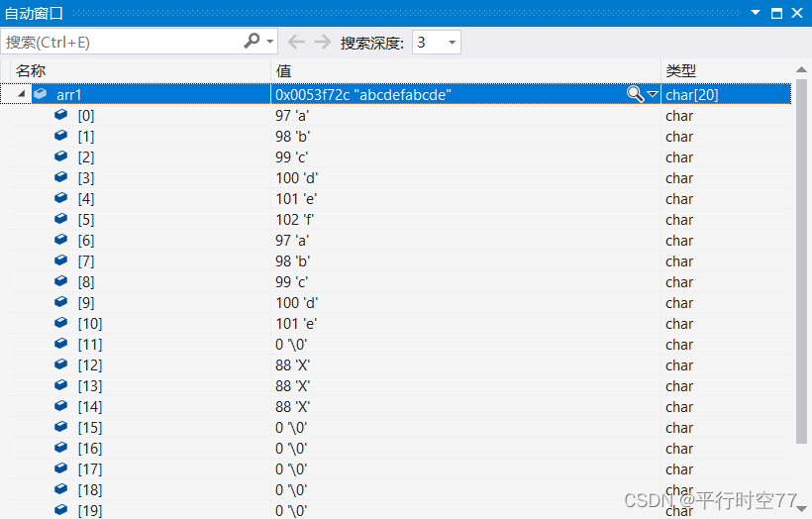This screenshot has width=812, height=519.
Task: Select the name [16] in tree
Action: point(90,448)
